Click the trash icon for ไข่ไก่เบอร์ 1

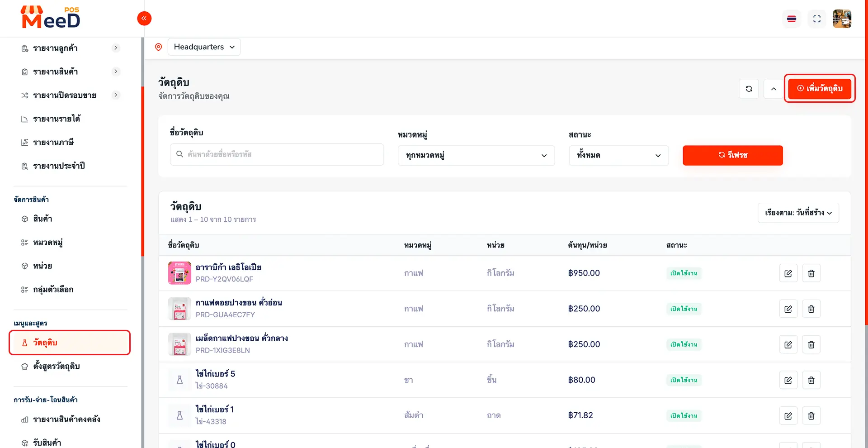[x=811, y=416]
